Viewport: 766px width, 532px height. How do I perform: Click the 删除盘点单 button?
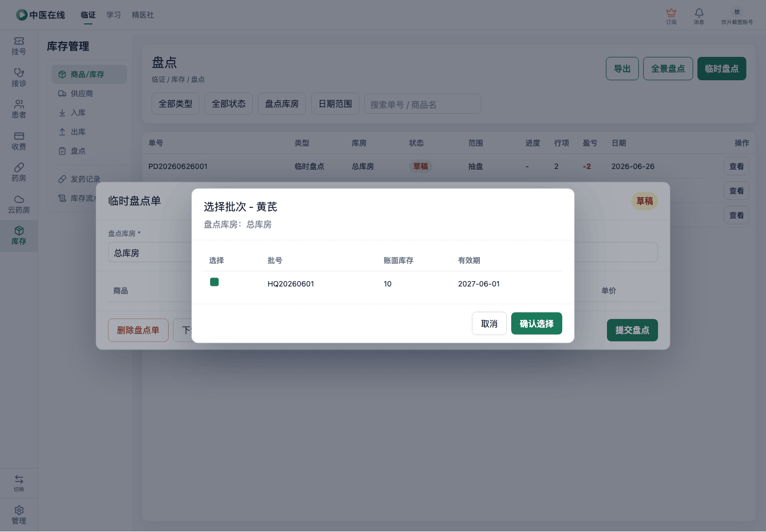(x=138, y=330)
